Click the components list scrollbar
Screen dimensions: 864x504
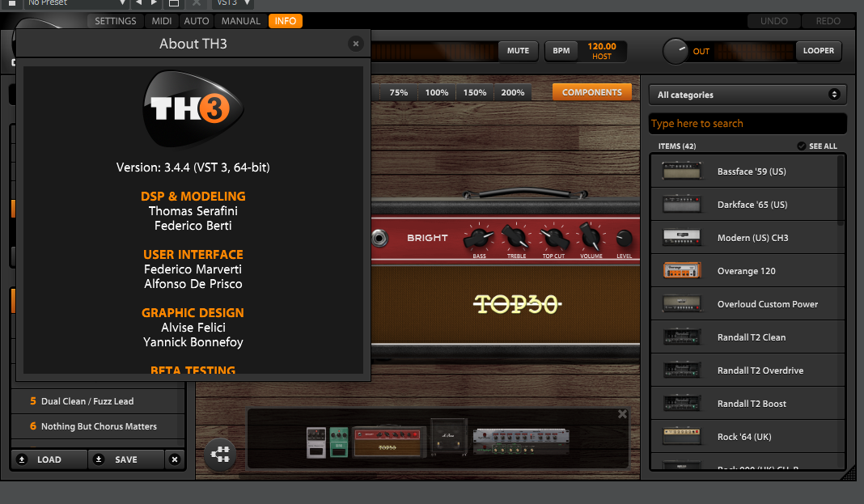841,191
